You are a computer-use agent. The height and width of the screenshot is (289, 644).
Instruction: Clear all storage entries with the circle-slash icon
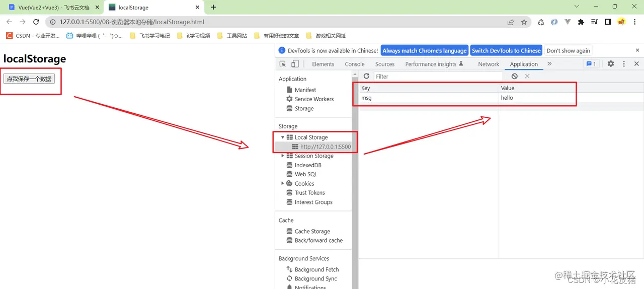tap(514, 76)
